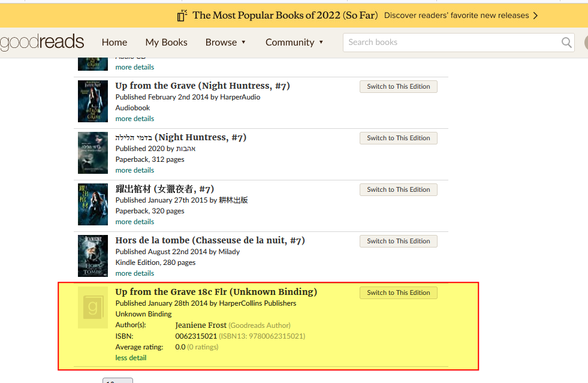Viewport: 588px width, 383px height.
Task: Switch to the Chinese 320-page paperback edition
Action: click(398, 189)
